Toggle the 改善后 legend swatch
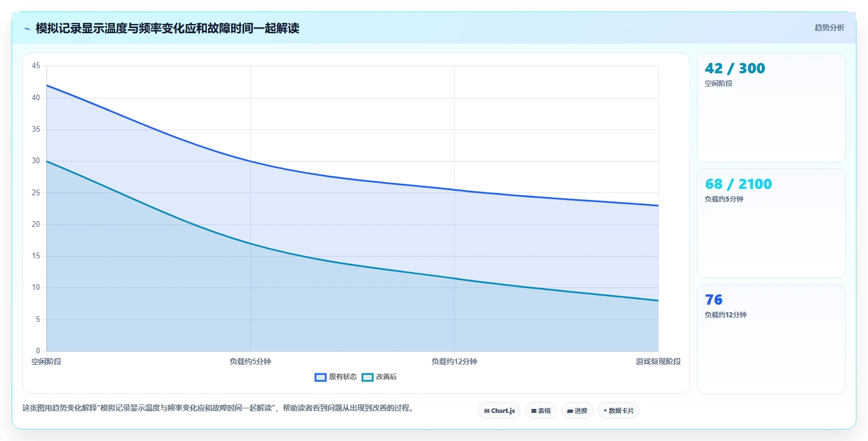The height and width of the screenshot is (441, 868). click(x=368, y=377)
